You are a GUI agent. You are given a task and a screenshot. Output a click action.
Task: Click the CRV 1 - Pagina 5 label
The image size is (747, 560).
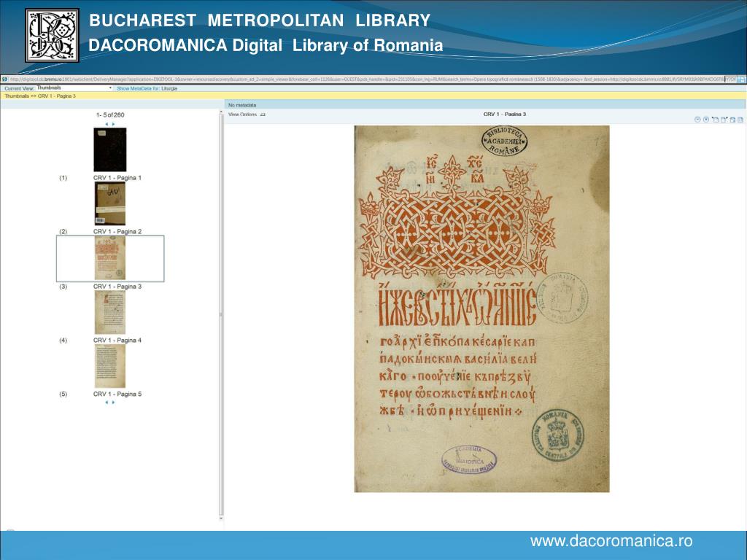click(117, 394)
